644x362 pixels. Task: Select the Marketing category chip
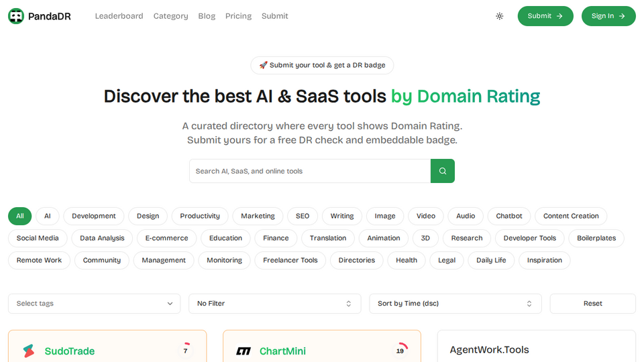(258, 216)
